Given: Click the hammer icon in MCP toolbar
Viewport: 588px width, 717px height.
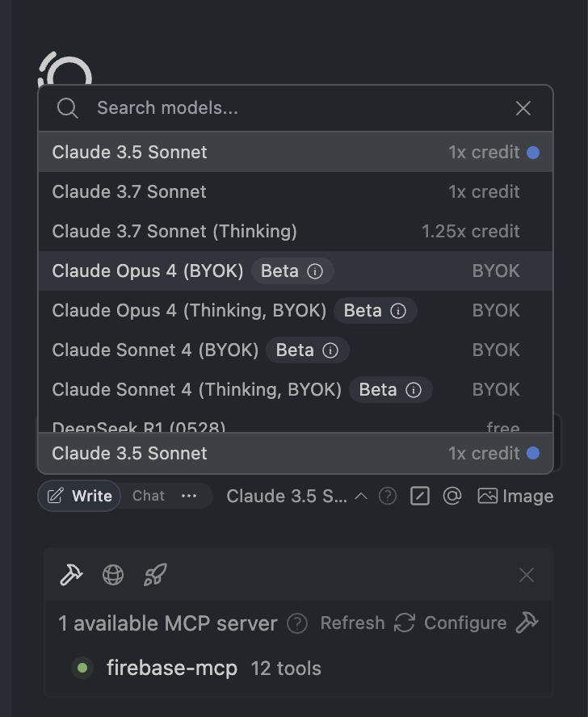Looking at the screenshot, I should [71, 575].
